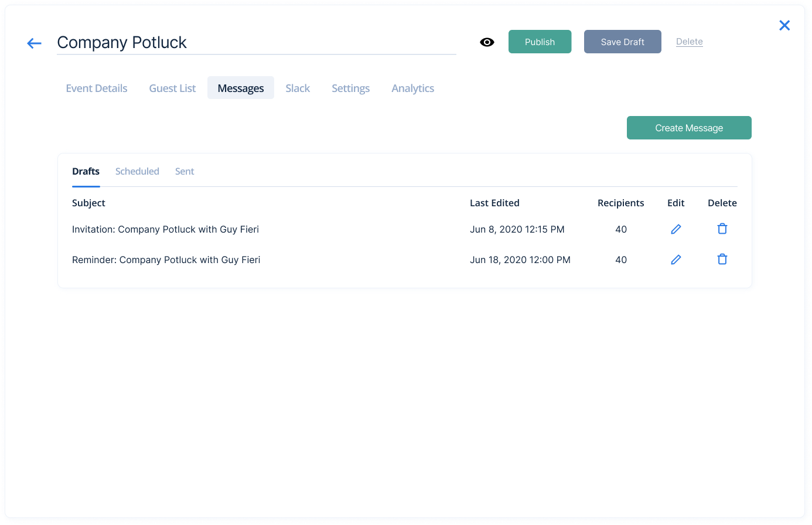Click the Company Potluck title field

click(256, 42)
